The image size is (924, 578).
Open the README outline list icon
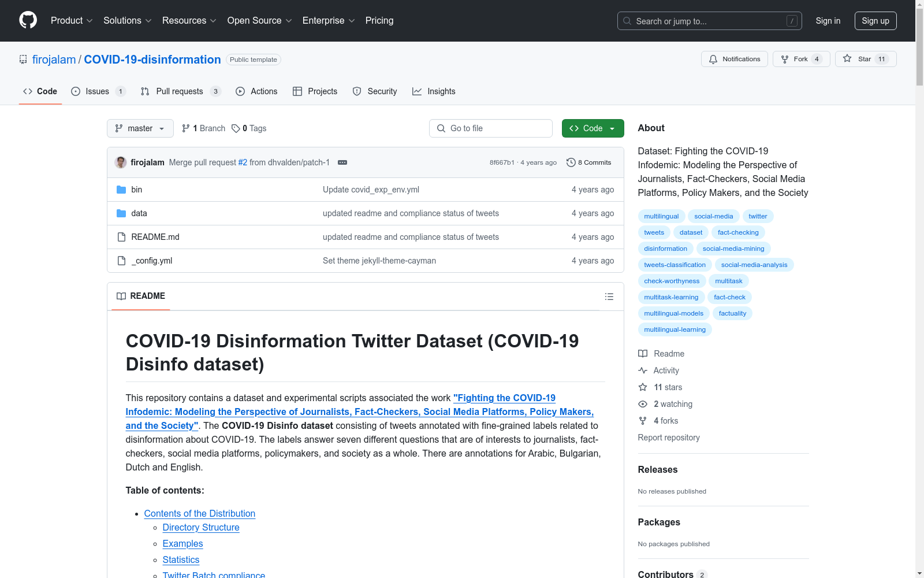(x=609, y=297)
